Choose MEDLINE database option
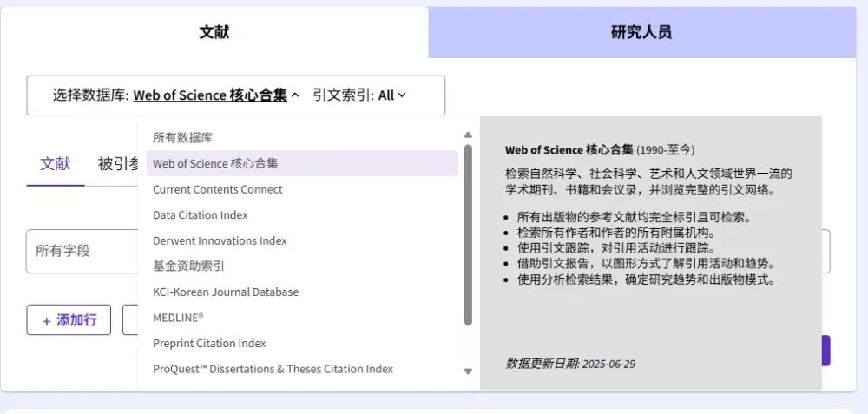Screen dimensions: 868x414 [x=302, y=317]
